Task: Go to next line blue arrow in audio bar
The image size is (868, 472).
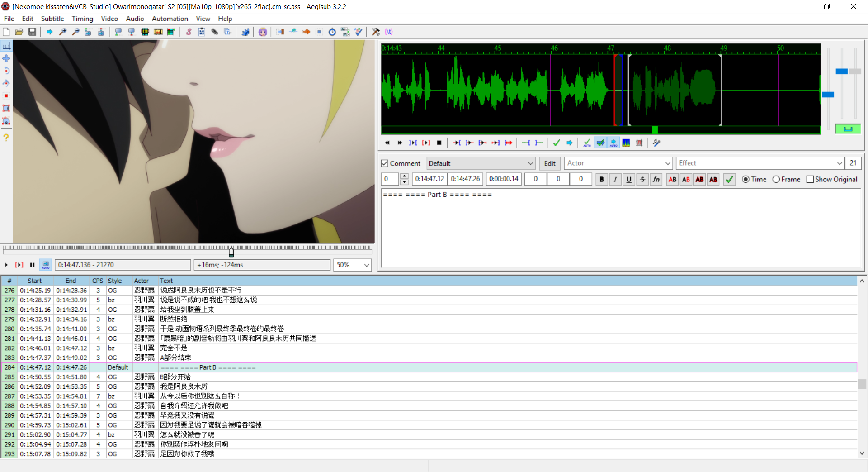Action: (x=570, y=143)
